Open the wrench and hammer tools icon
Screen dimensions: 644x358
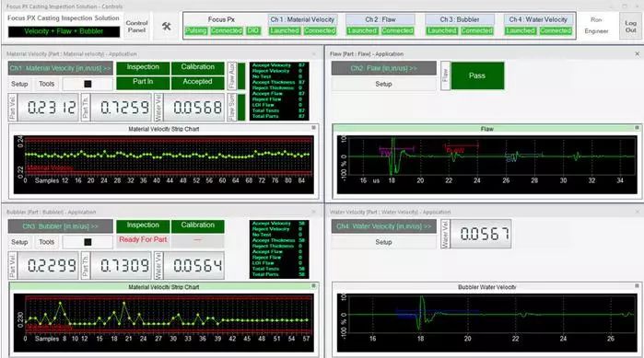coord(167,27)
